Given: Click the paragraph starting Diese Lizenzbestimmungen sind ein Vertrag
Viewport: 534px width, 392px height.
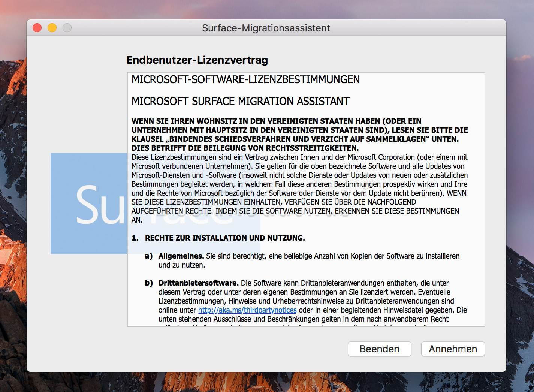Looking at the screenshot, I should (x=299, y=189).
